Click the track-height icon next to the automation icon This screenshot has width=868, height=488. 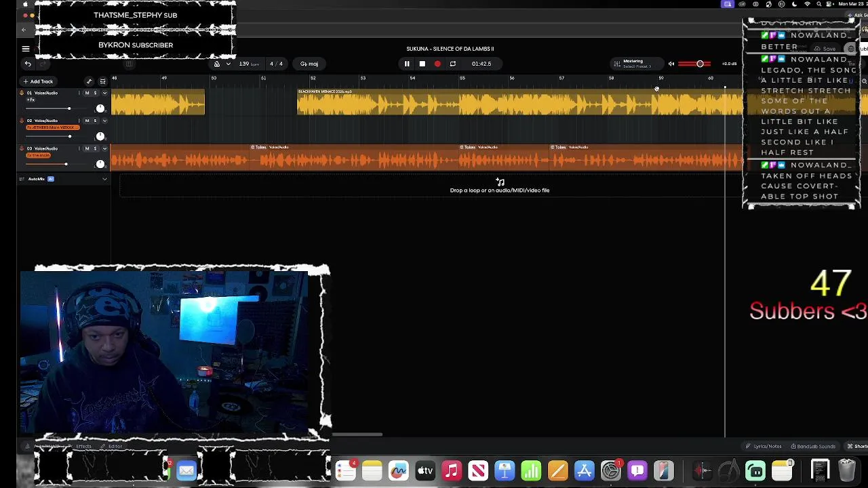pyautogui.click(x=102, y=81)
